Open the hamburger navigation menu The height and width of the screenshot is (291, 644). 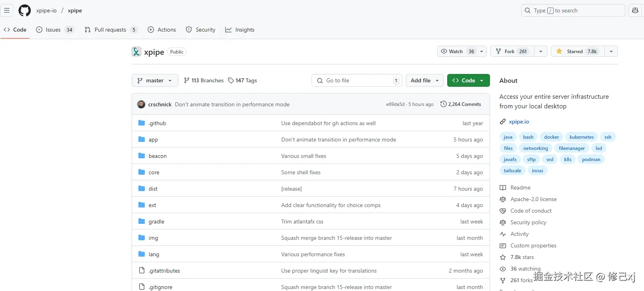coord(7,10)
